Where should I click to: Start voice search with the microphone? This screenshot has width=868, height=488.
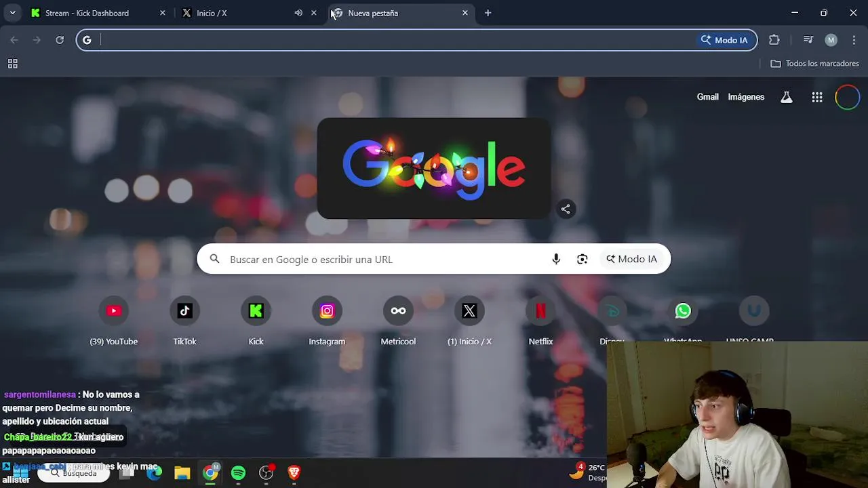556,260
